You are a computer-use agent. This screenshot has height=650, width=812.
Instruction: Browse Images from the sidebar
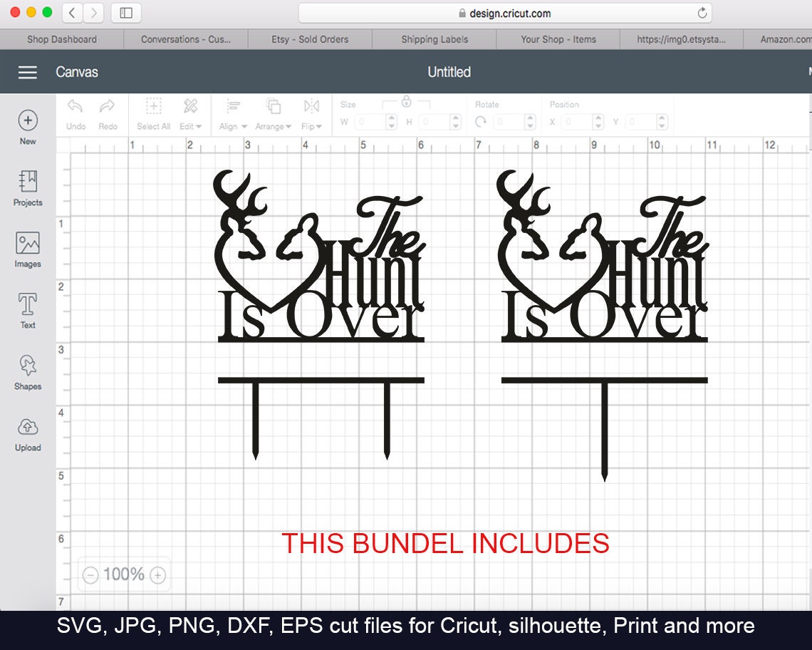pos(28,249)
